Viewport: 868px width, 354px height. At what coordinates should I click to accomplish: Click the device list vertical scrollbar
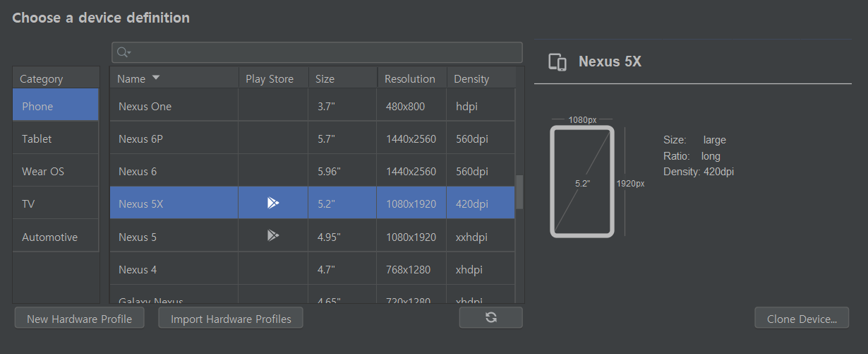click(x=519, y=192)
